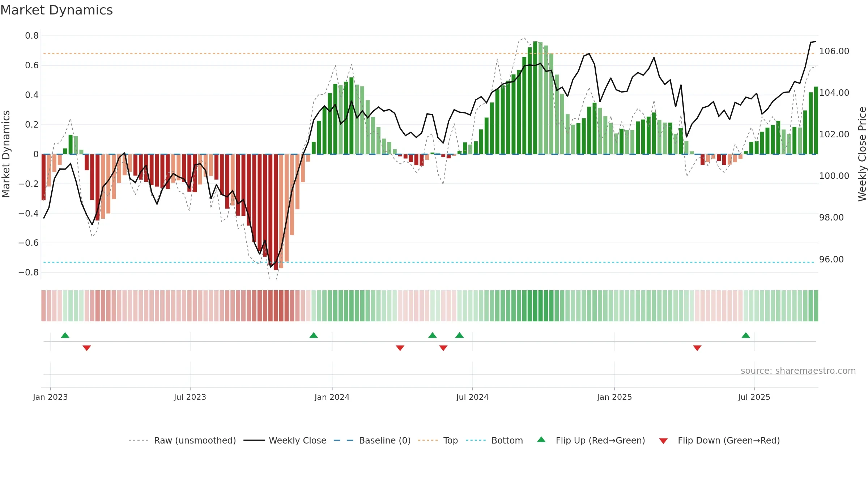This screenshot has height=488, width=868.
Task: Click the Jan 2025 axis label
Action: click(614, 397)
